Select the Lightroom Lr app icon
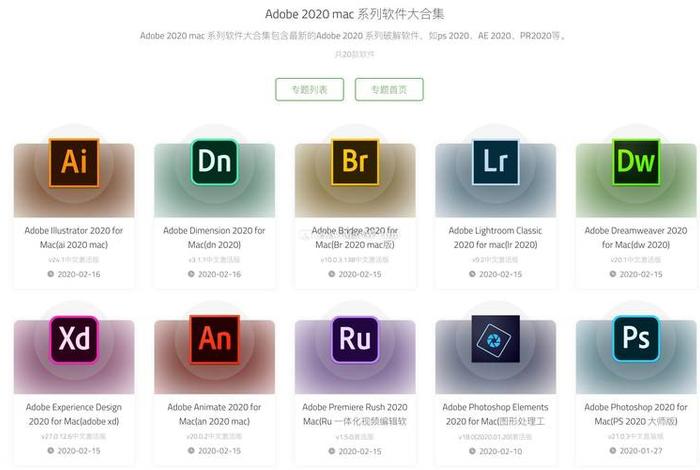This screenshot has height=470, width=700. (x=496, y=162)
